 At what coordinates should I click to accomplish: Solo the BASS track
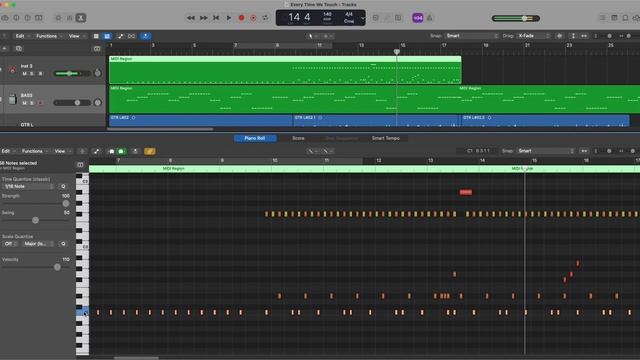32,103
